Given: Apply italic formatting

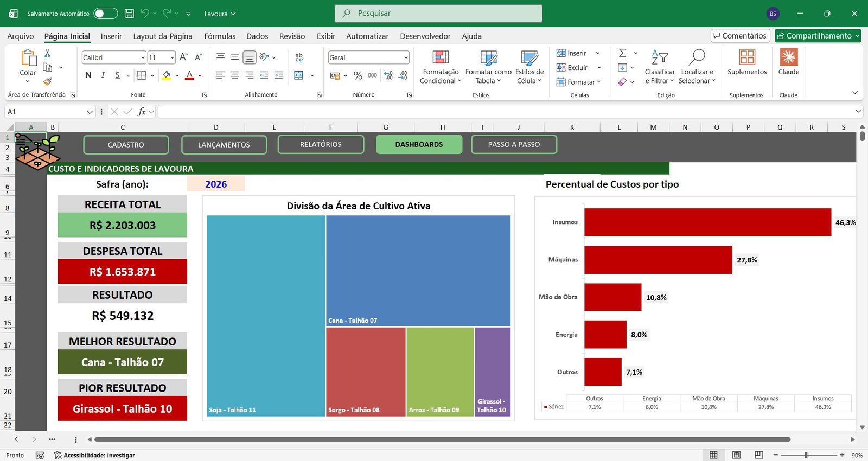Looking at the screenshot, I should click(103, 75).
